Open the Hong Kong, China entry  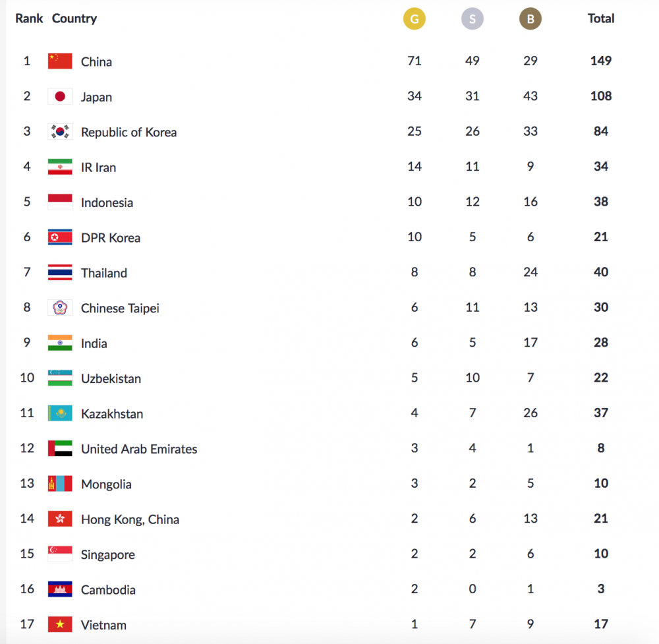pos(130,519)
